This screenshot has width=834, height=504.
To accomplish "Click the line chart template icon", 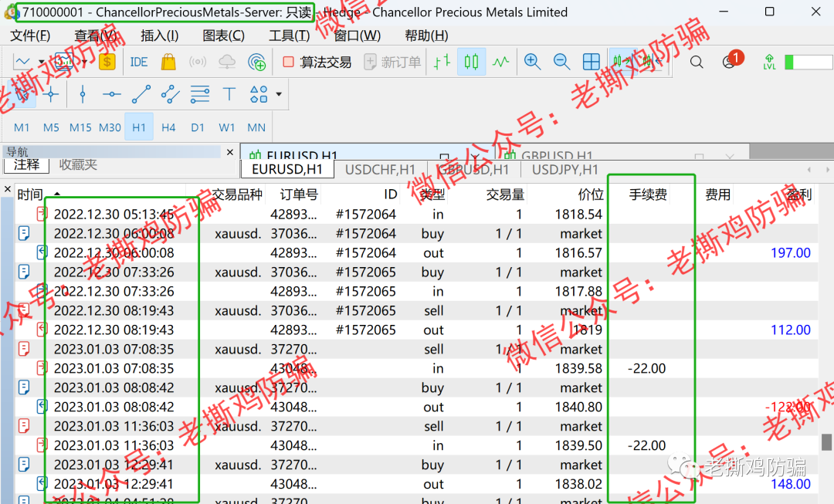I will point(22,63).
